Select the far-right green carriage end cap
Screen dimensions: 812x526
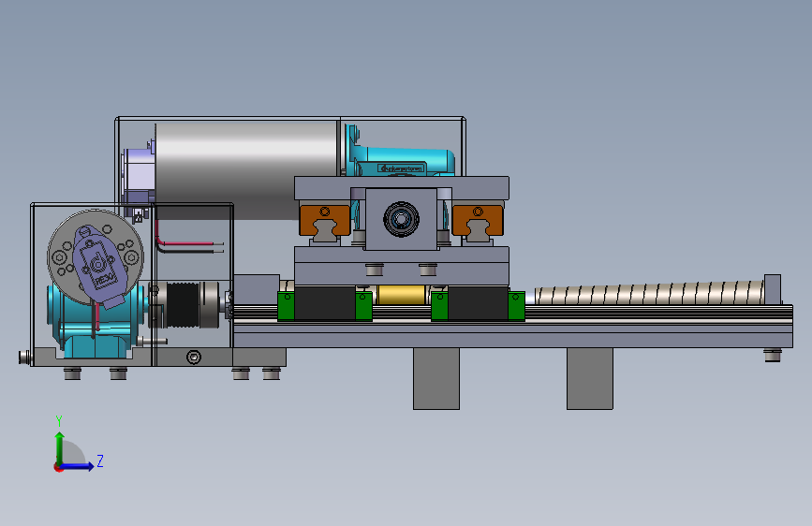coord(516,306)
